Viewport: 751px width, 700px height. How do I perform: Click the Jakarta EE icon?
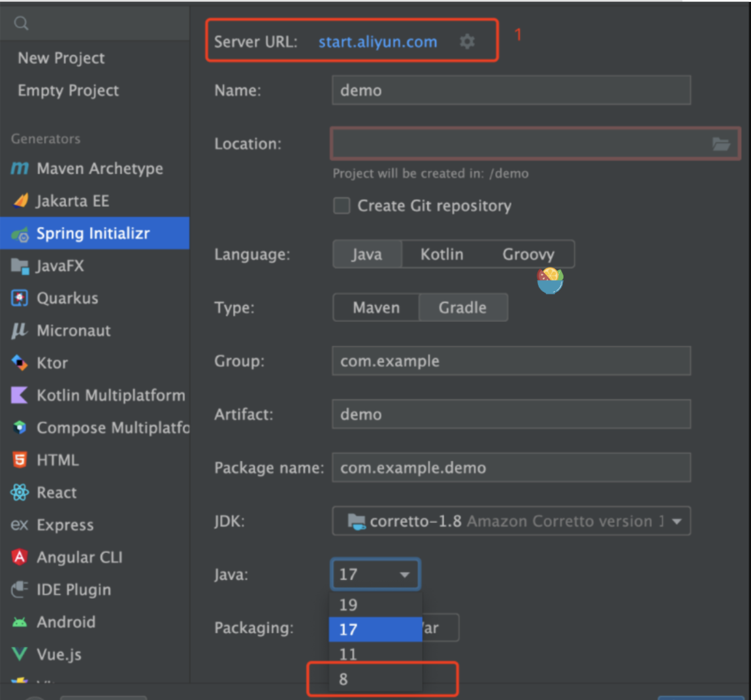point(20,200)
